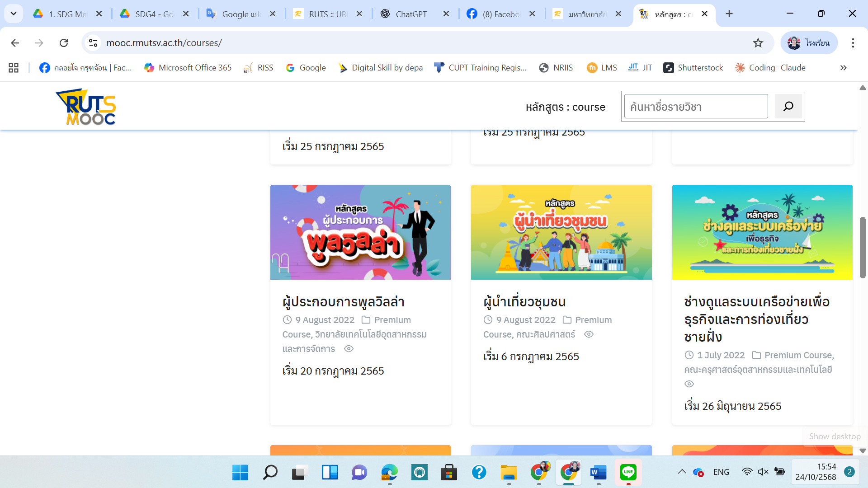Open Microsoft Word from the taskbar
This screenshot has width=868, height=488.
[599, 472]
